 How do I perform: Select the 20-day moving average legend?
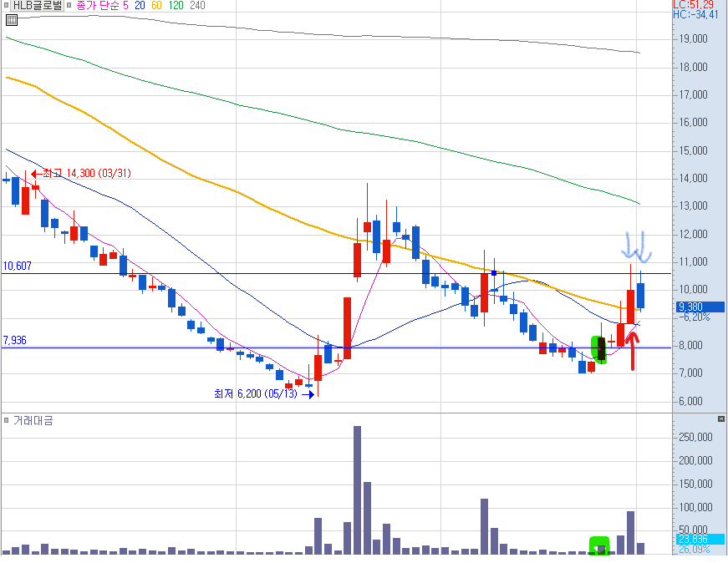pos(140,6)
